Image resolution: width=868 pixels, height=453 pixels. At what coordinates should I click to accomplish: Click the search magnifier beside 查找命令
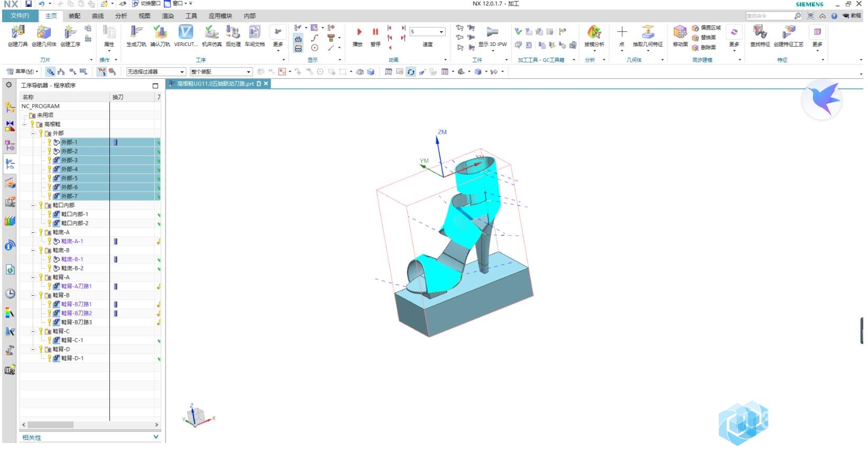[798, 16]
